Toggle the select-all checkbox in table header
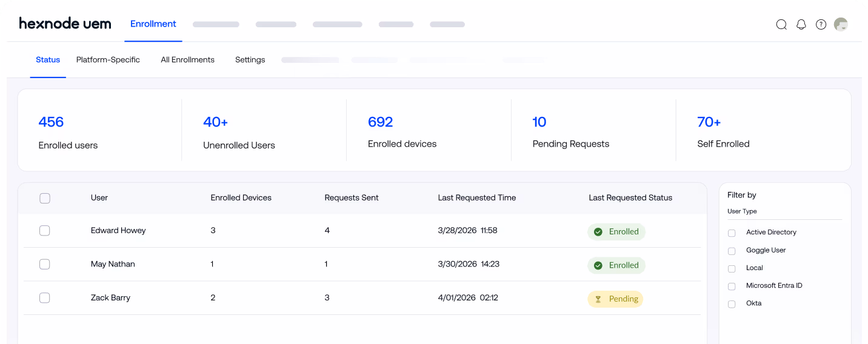This screenshot has width=868, height=344. pos(45,198)
